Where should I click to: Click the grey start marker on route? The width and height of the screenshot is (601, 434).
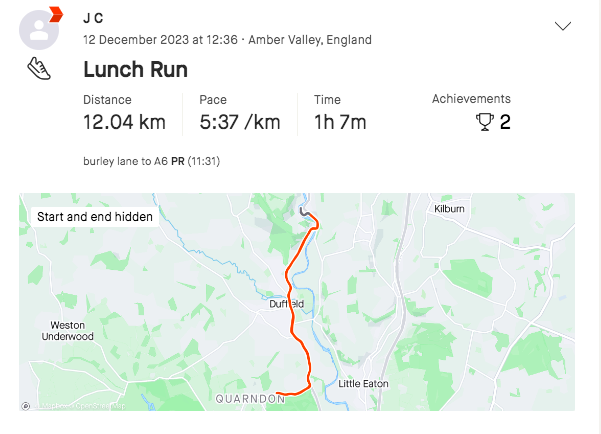(x=301, y=212)
